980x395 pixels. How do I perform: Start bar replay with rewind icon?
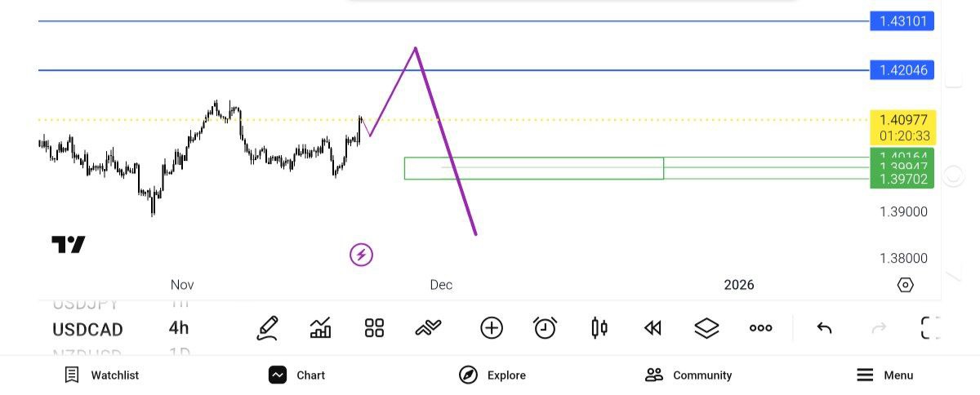coord(652,328)
